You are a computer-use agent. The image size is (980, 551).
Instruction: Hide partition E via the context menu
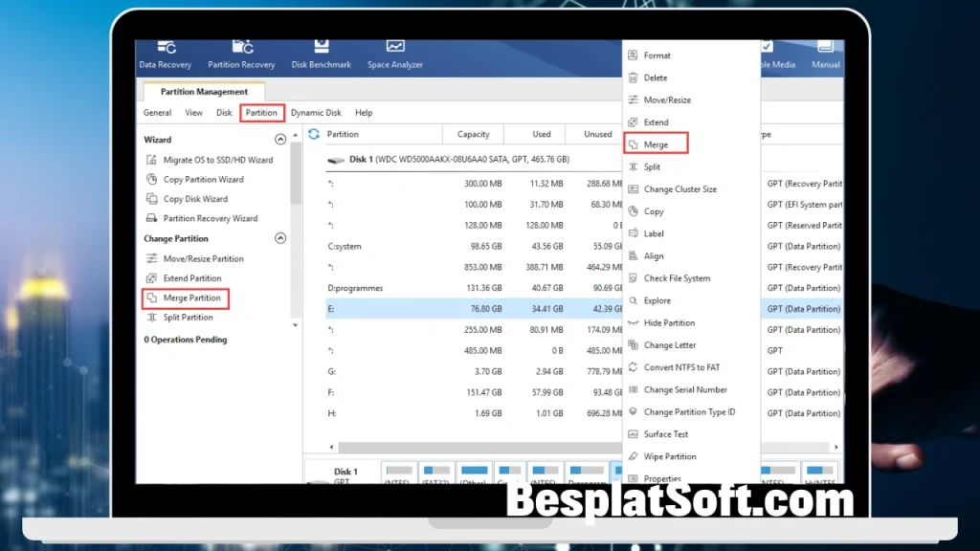coord(670,322)
